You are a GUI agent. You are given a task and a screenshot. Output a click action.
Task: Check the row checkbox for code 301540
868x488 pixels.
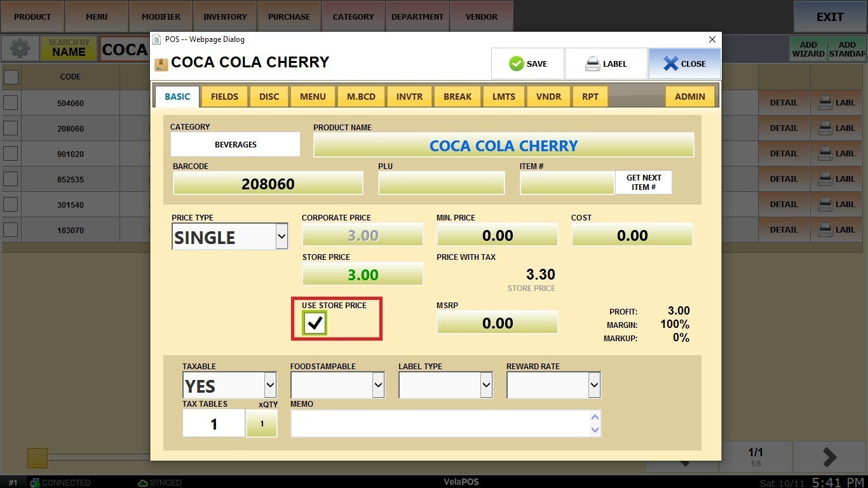(x=11, y=205)
